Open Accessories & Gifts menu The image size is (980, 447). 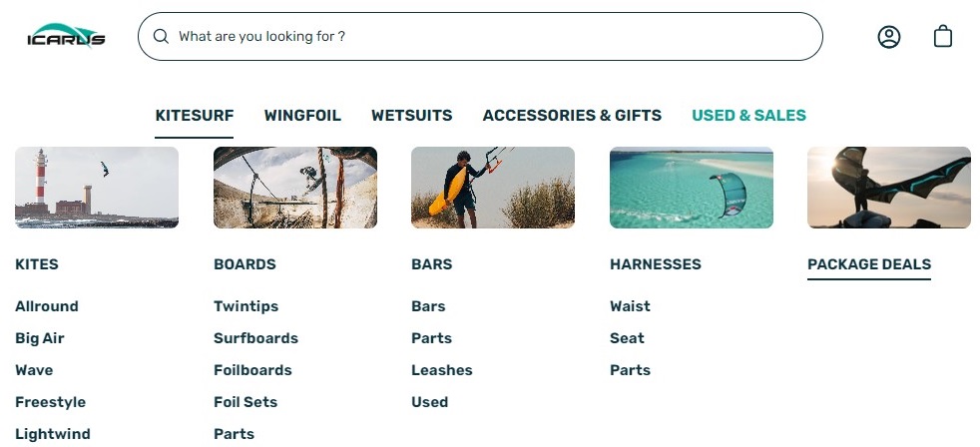click(x=572, y=116)
